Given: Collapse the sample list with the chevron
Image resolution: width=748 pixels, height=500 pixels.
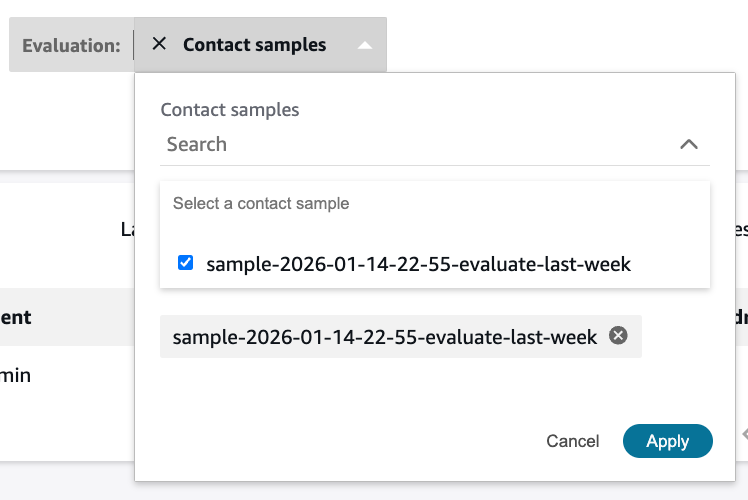Looking at the screenshot, I should 688,144.
